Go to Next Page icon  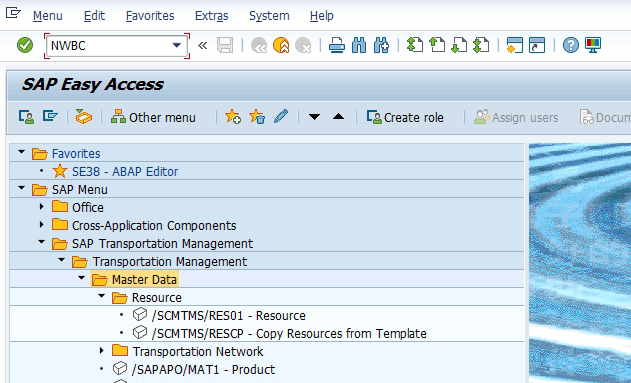point(459,45)
